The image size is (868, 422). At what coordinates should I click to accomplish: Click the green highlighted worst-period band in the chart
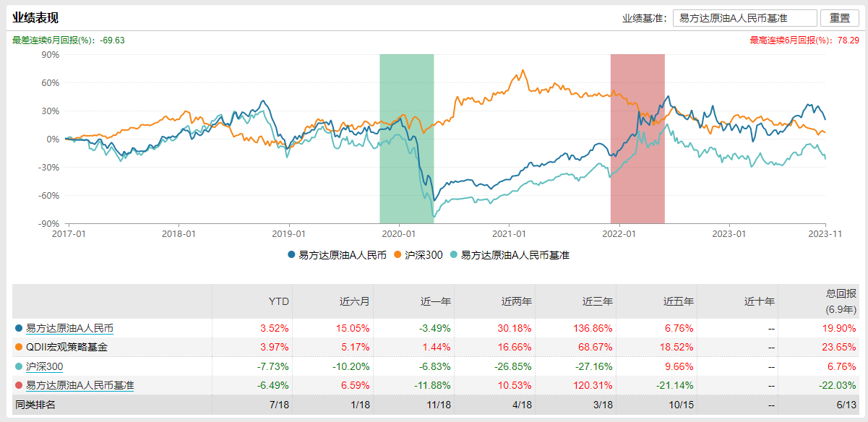[406, 139]
